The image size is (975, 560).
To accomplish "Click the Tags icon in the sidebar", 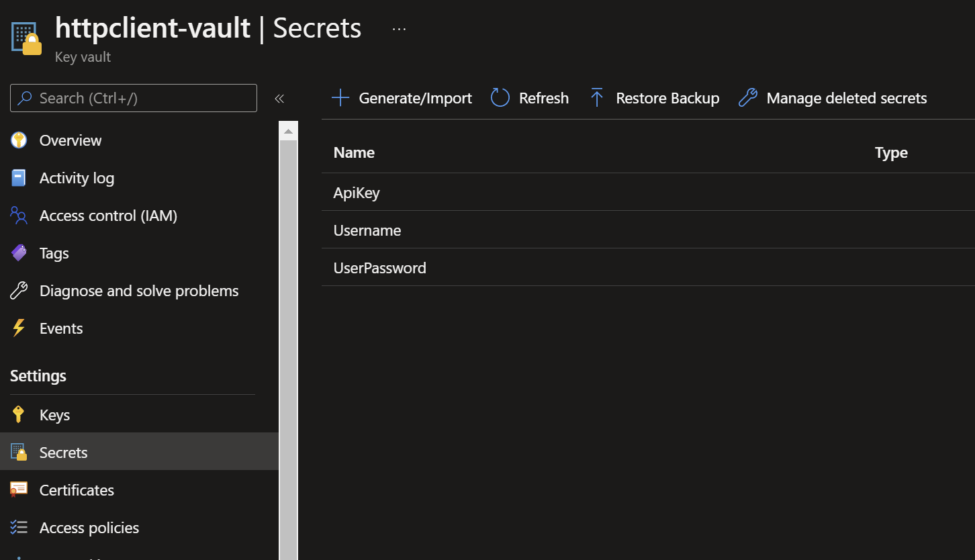I will coord(19,252).
